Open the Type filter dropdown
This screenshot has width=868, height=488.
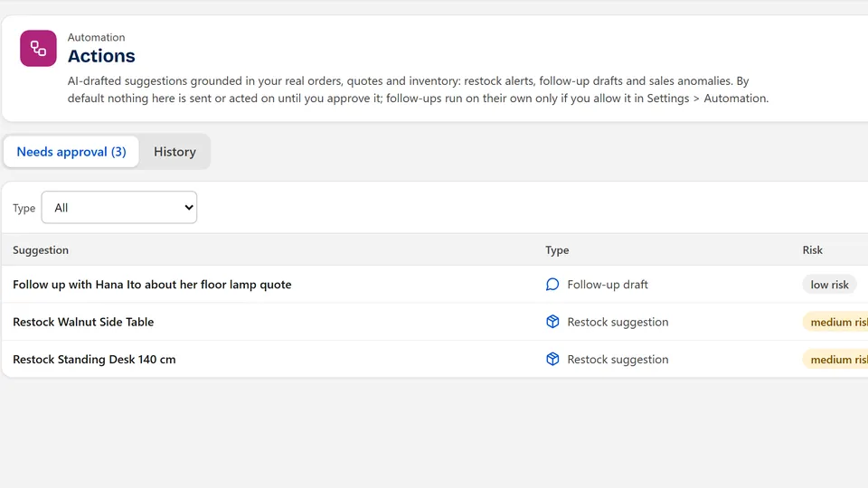(x=119, y=208)
